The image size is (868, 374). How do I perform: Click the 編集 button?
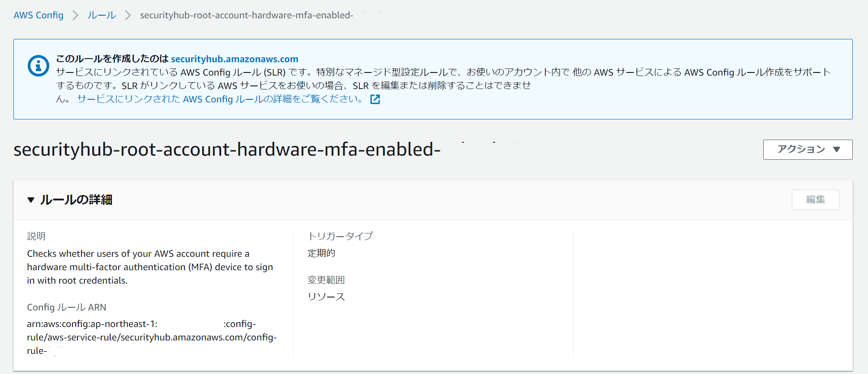815,200
